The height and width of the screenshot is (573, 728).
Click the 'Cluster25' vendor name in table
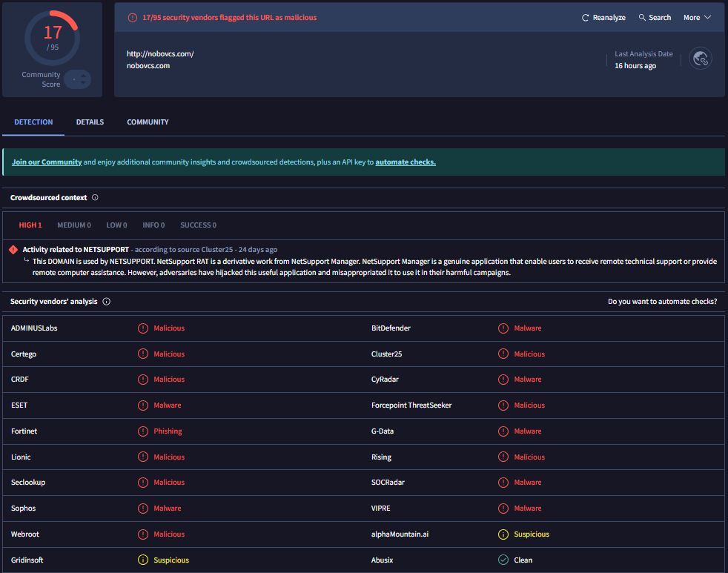(x=386, y=354)
